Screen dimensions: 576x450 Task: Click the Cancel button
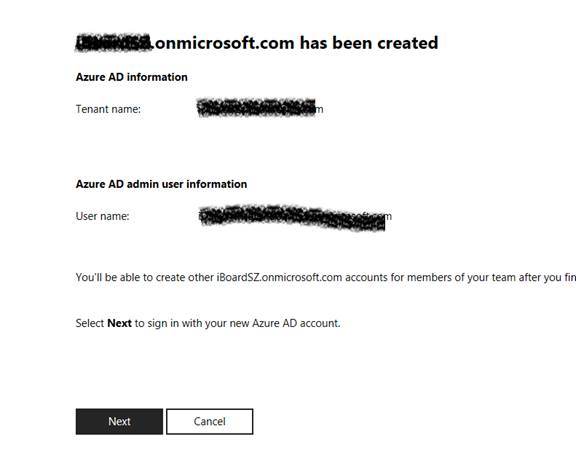209,421
